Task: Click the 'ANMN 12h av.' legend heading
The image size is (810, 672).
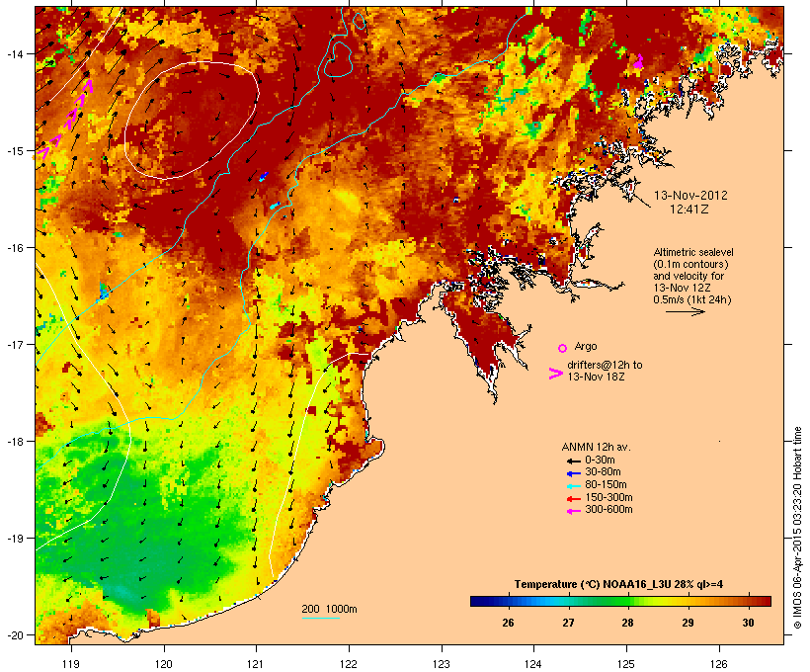Action: tap(596, 447)
